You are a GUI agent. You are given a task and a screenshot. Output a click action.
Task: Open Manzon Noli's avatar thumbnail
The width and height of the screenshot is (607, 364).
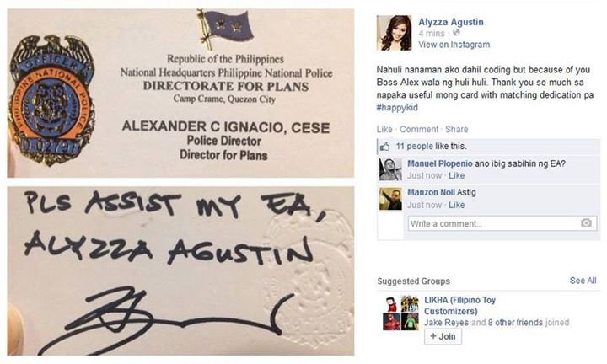pos(390,199)
